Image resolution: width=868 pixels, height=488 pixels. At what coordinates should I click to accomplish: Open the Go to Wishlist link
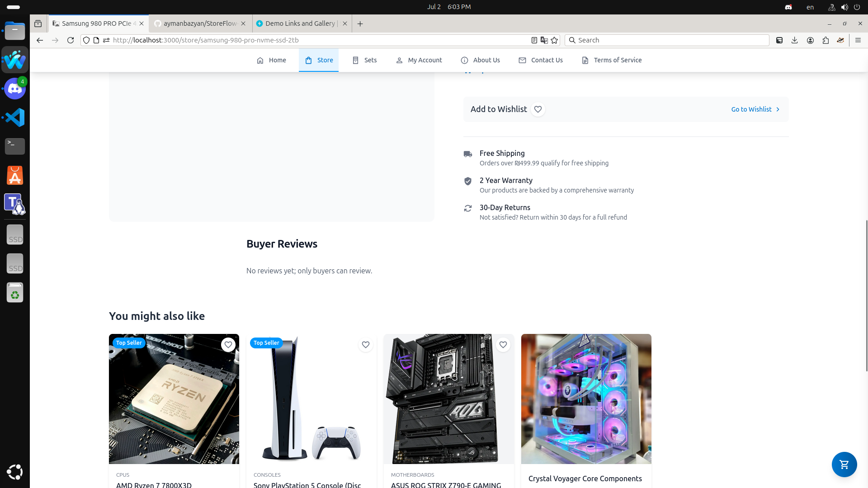755,109
